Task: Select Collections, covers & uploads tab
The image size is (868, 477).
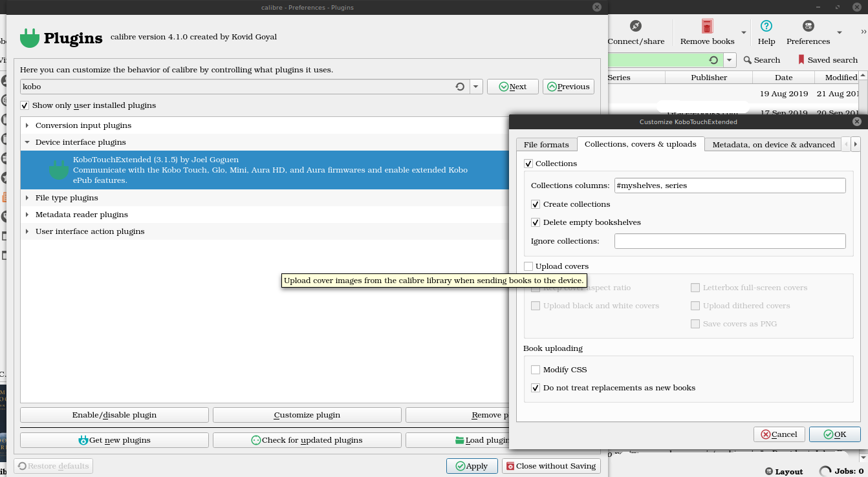Action: click(640, 144)
